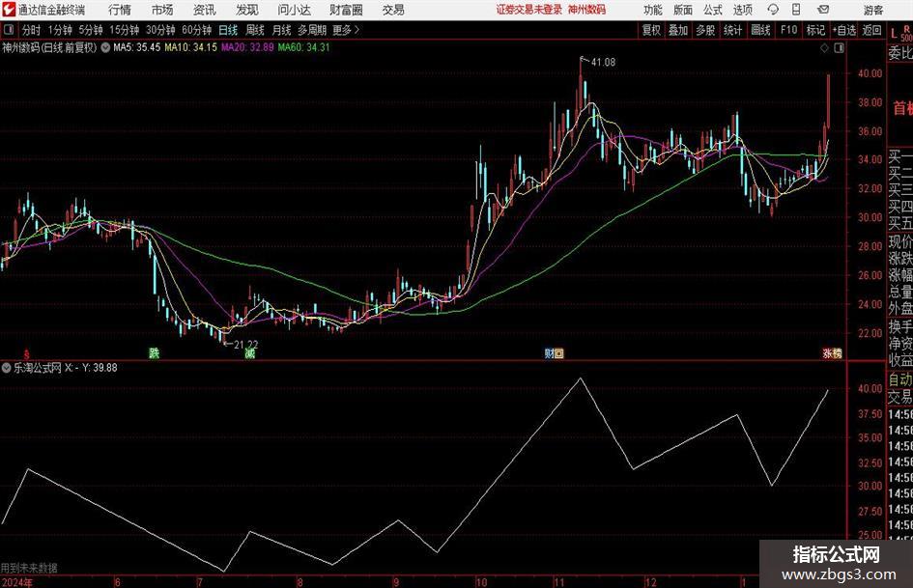The height and width of the screenshot is (588, 913).
Task: Click the red dollar marker on chart
Action: point(26,352)
